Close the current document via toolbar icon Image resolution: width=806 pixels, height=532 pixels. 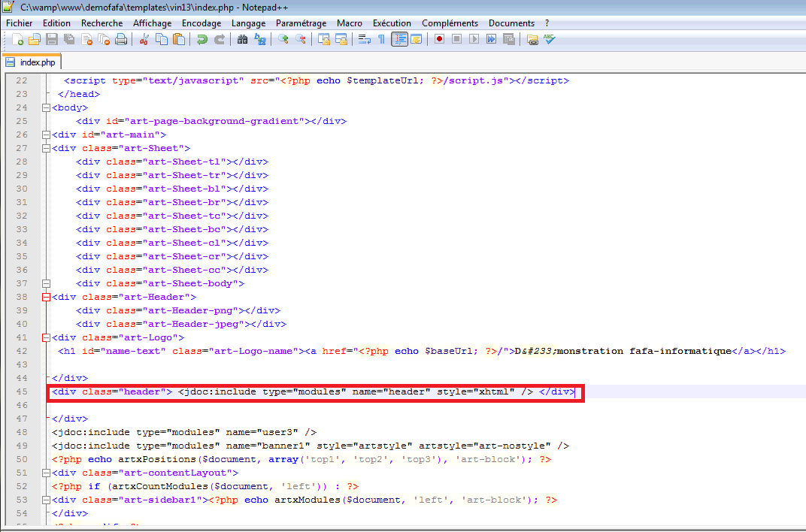coord(87,40)
